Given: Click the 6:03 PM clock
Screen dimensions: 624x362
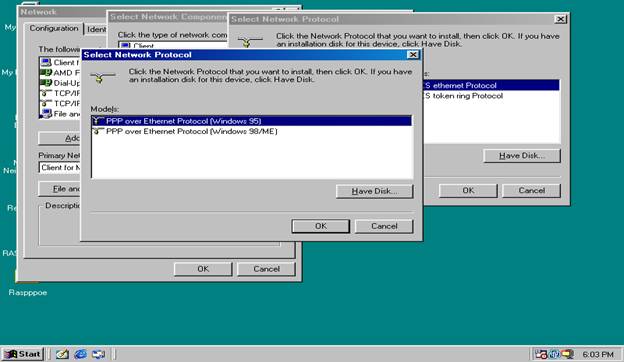Looking at the screenshot, I should tap(598, 354).
